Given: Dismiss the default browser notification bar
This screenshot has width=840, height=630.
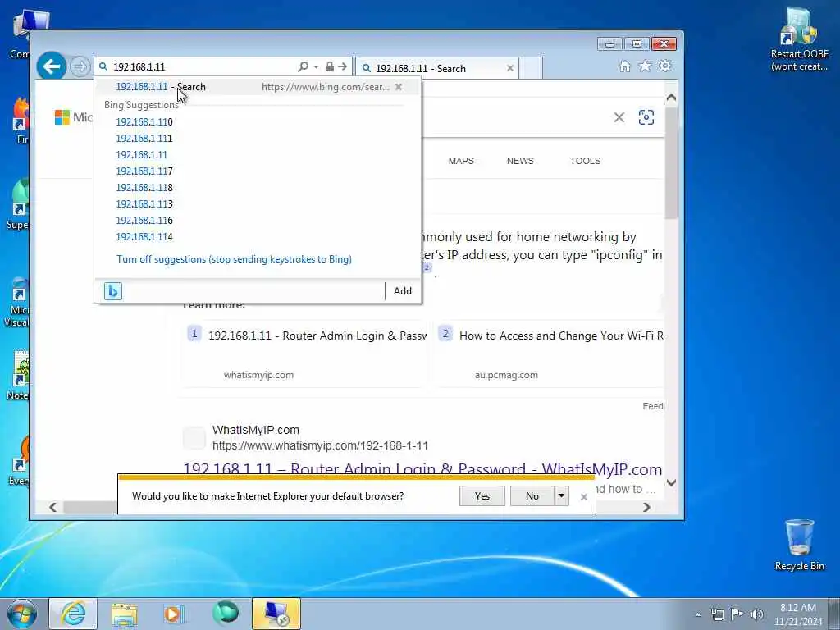Looking at the screenshot, I should click(x=584, y=497).
